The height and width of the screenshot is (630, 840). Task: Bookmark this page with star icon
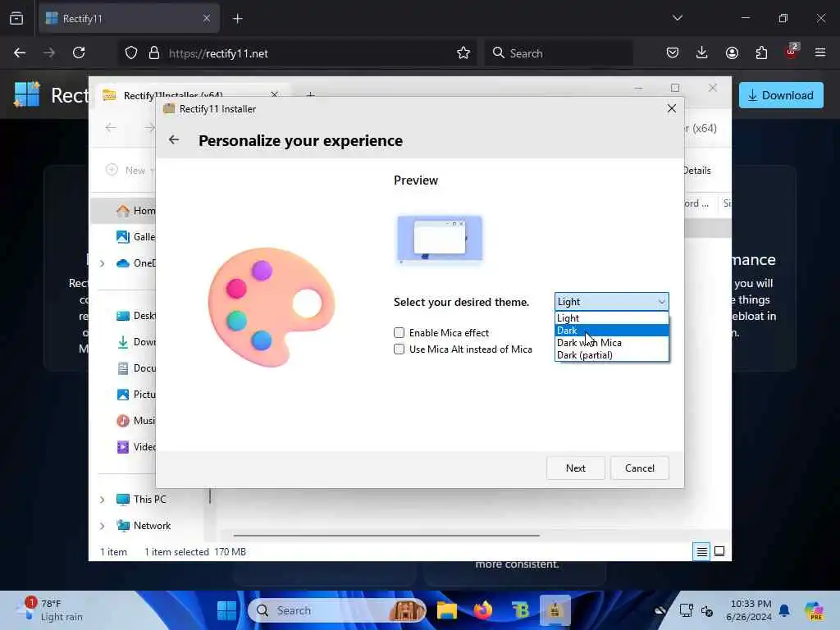tap(463, 52)
